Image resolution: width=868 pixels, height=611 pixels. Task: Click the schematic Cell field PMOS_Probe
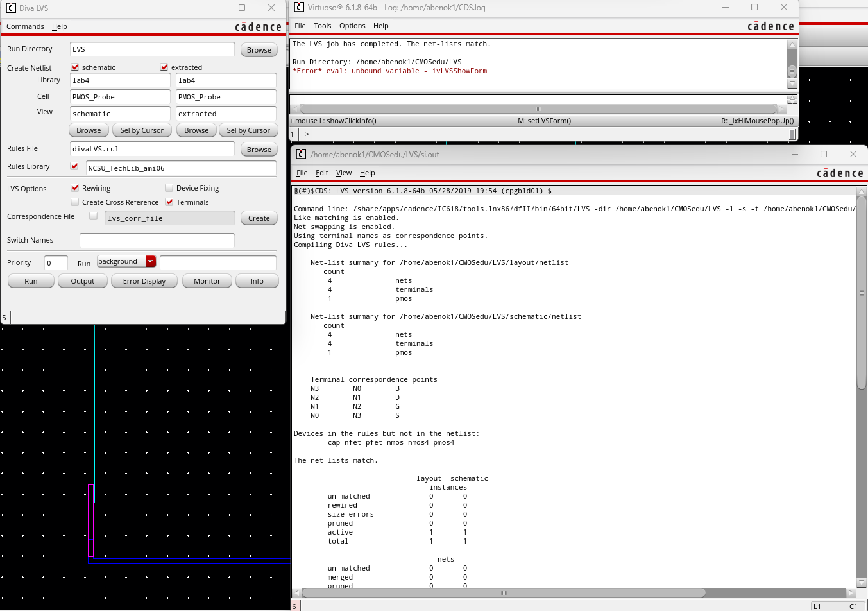120,97
